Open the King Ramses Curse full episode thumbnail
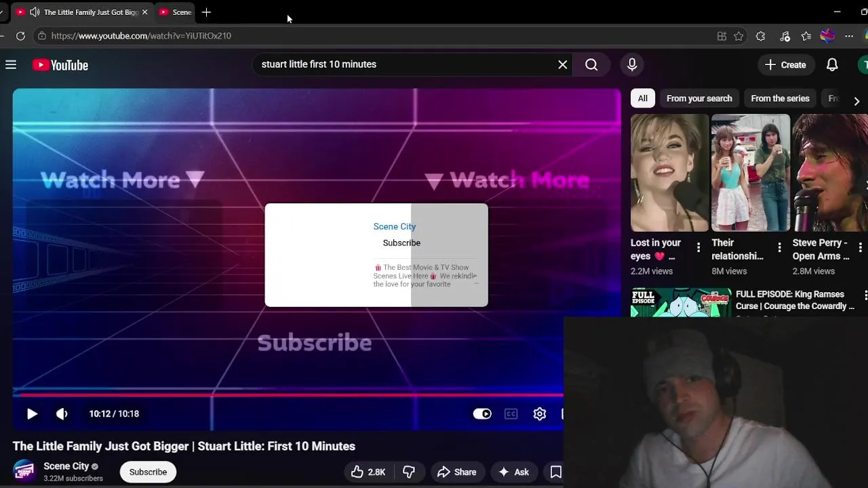This screenshot has width=868, height=488. [x=681, y=302]
